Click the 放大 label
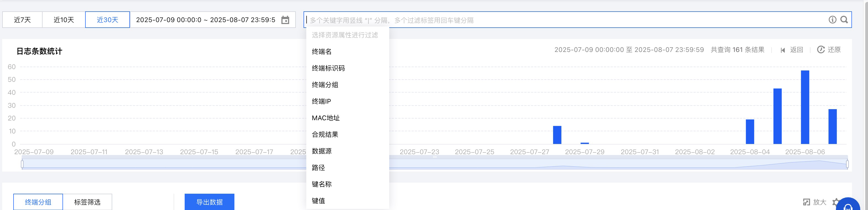This screenshot has height=210, width=868. coord(819,202)
